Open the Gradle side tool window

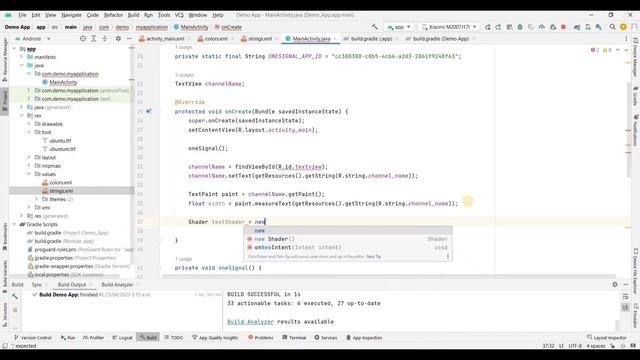pyautogui.click(x=636, y=96)
